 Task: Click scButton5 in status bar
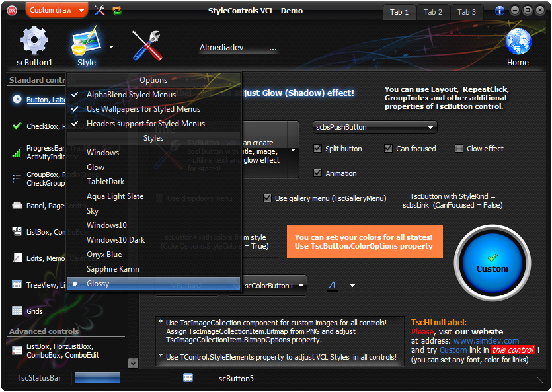point(236,379)
